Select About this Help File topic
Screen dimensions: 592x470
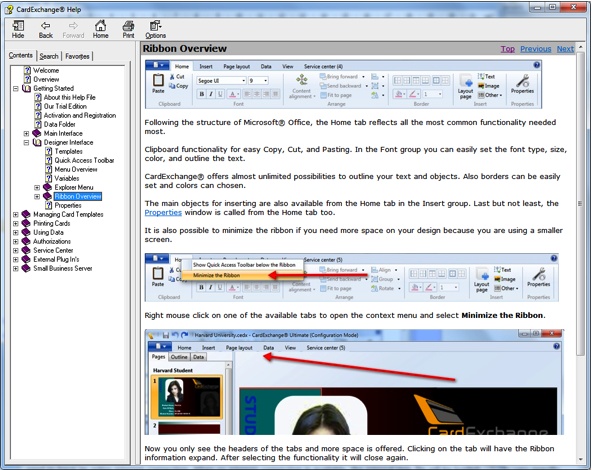(x=69, y=97)
